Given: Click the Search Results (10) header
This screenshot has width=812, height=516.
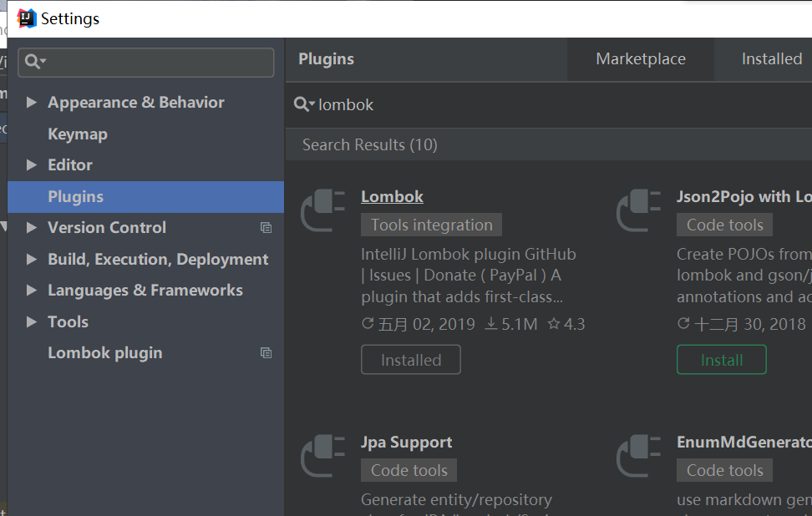Looking at the screenshot, I should (370, 145).
